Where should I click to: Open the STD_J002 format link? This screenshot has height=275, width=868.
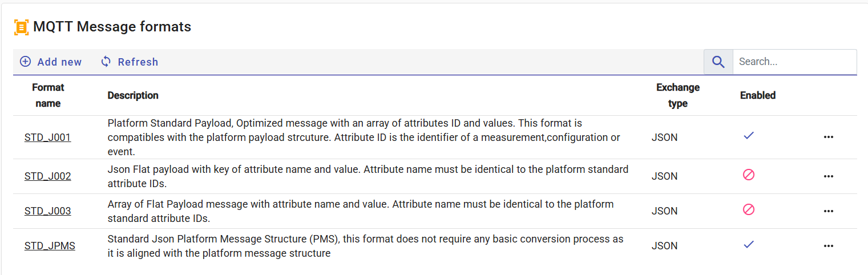[48, 176]
